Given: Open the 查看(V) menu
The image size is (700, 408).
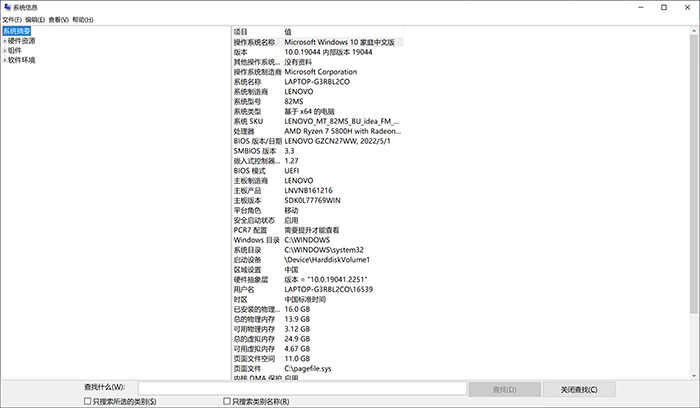Looking at the screenshot, I should [x=58, y=19].
